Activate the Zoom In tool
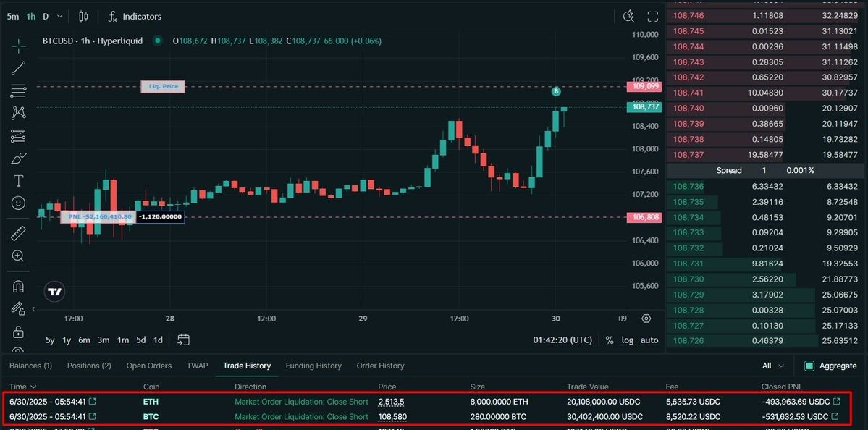868x430 pixels. [18, 256]
